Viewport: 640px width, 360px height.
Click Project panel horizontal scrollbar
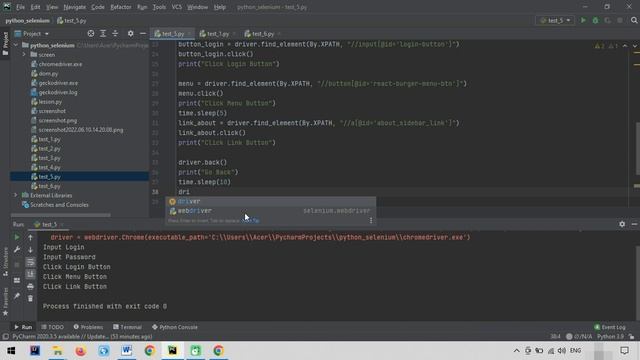pos(60,215)
